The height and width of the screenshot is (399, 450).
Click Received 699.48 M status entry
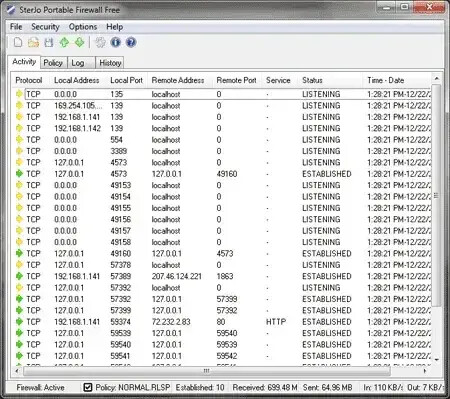coord(265,387)
